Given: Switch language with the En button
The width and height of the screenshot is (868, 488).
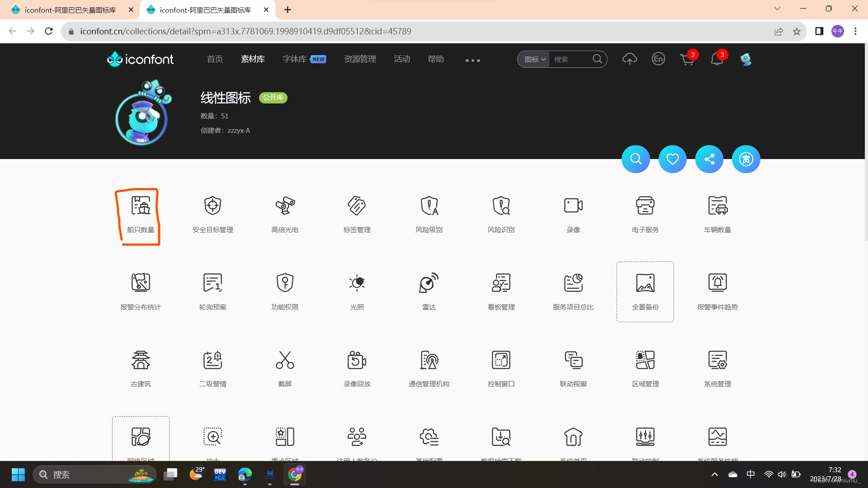Looking at the screenshot, I should (658, 59).
